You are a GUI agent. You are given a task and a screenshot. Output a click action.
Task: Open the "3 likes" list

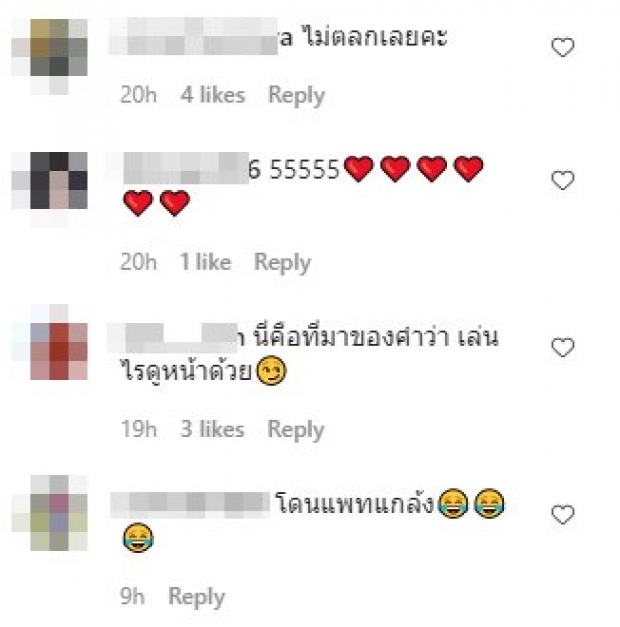click(x=212, y=429)
